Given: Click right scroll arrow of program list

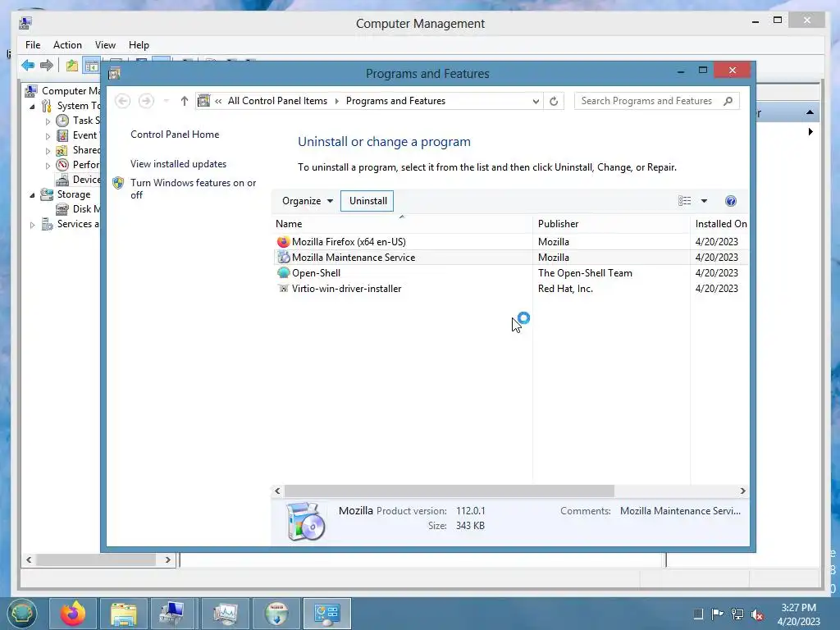Looking at the screenshot, I should pos(742,491).
